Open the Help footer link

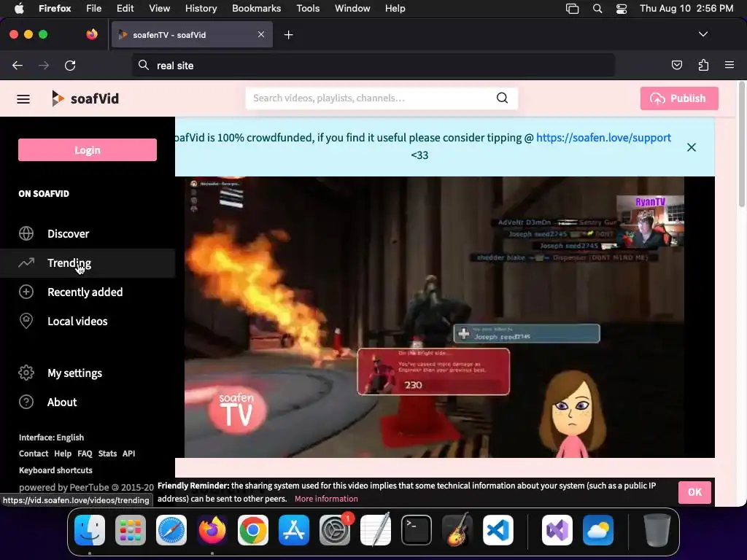tap(63, 454)
